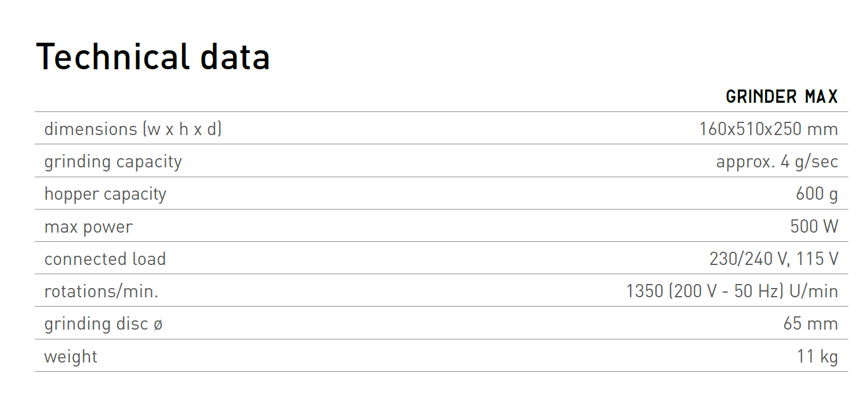This screenshot has height=396, width=868.
Task: Select the 600 g value
Action: 817,194
